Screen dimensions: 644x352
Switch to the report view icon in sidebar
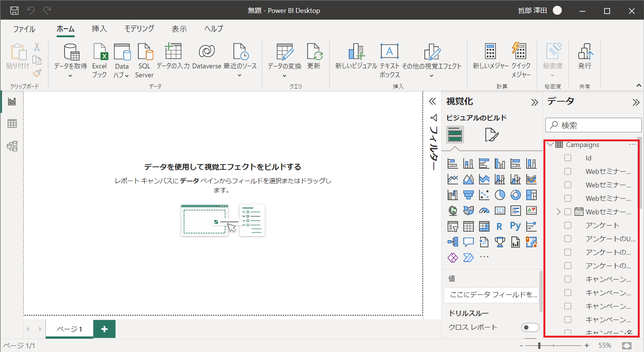12,102
